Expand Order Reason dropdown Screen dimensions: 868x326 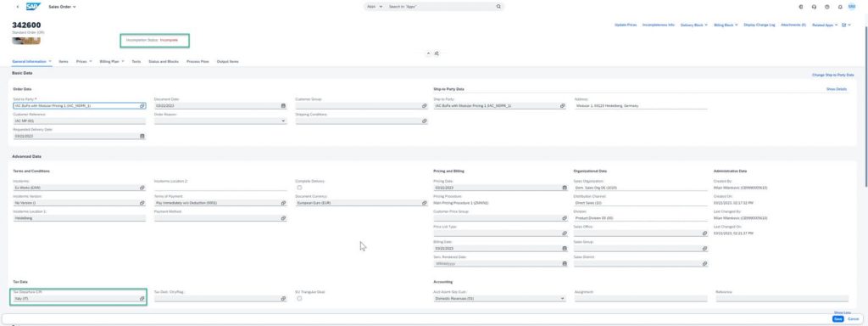click(x=283, y=121)
